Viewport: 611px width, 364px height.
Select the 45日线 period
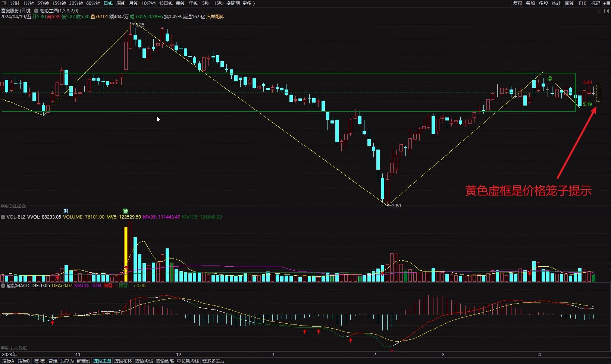pos(166,3)
